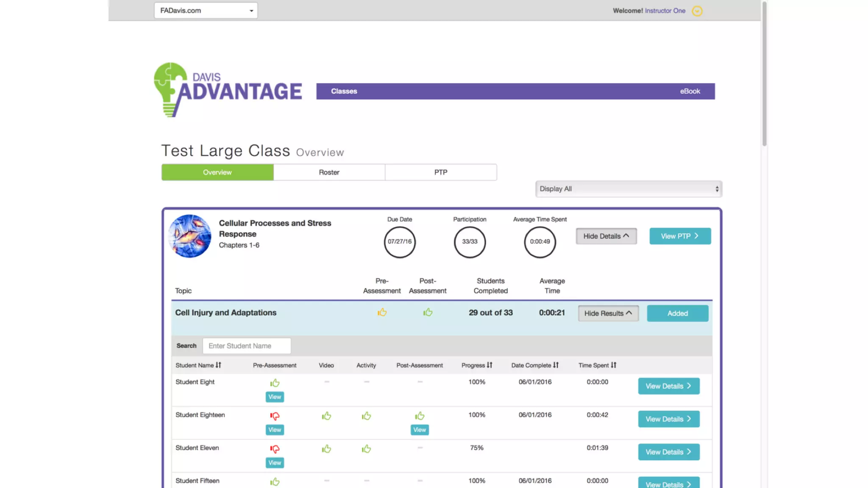
Task: Switch to the PTP tab
Action: [440, 172]
